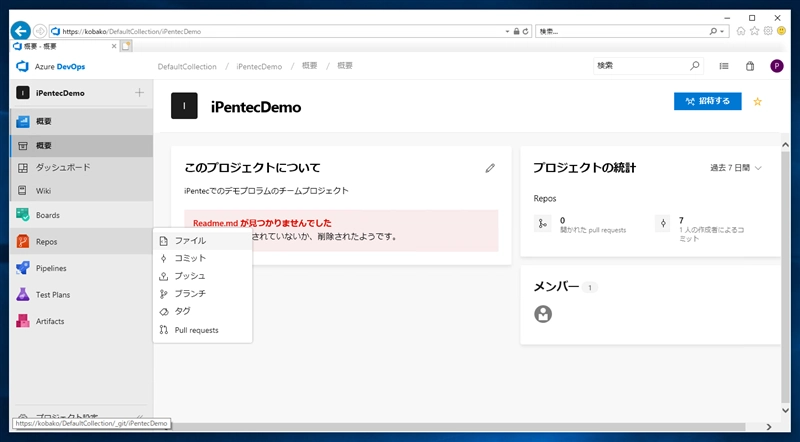The width and height of the screenshot is (800, 442).
Task: Open browser settings gear icon
Action: coord(768,31)
